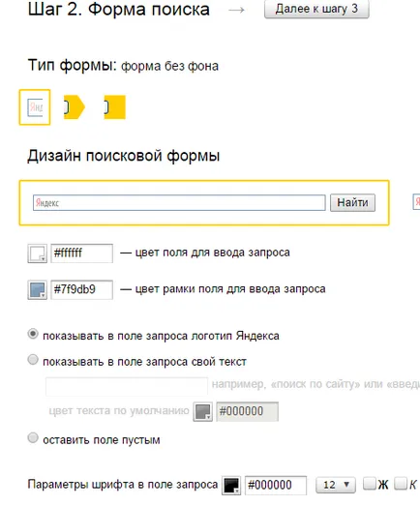
Task: Edit the #7f9db9 hex color field
Action: pos(82,290)
